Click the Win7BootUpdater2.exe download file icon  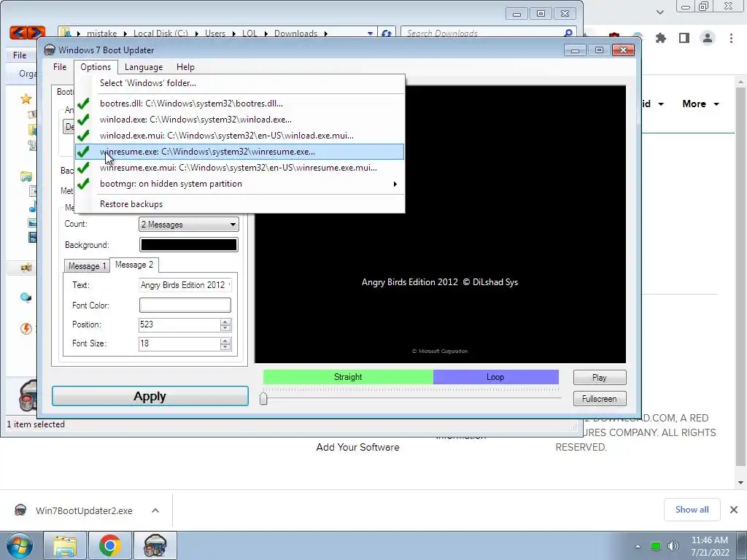pyautogui.click(x=20, y=510)
